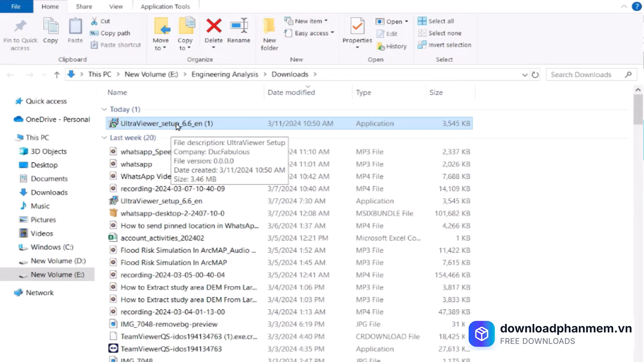Open the address bar locations dropdown

(525, 74)
